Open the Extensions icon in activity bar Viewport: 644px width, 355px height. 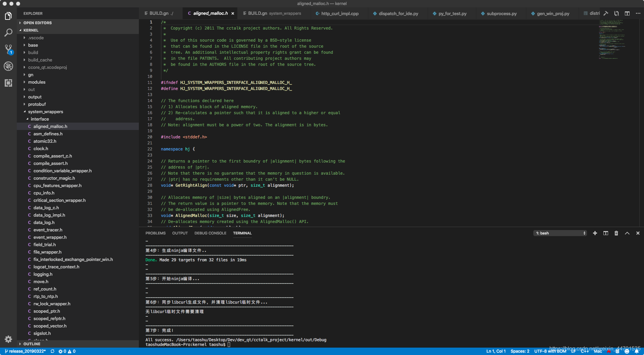pyautogui.click(x=8, y=83)
